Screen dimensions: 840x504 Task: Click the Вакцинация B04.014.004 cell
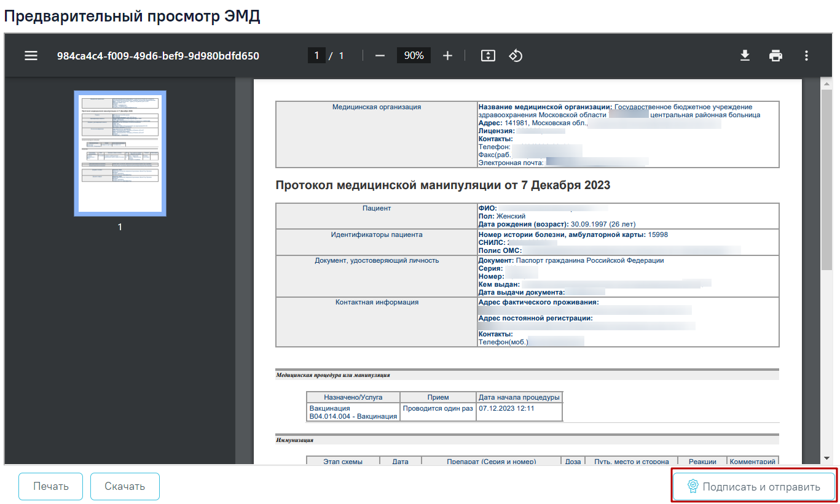pyautogui.click(x=353, y=412)
